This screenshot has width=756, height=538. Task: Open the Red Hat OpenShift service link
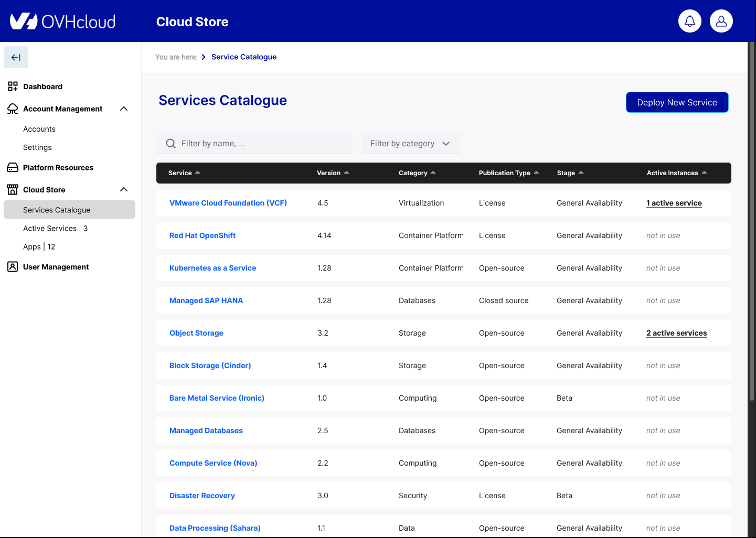point(203,235)
